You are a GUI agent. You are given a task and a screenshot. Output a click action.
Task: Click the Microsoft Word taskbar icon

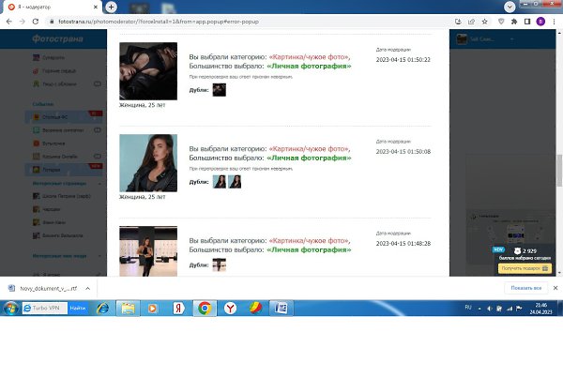click(x=281, y=308)
